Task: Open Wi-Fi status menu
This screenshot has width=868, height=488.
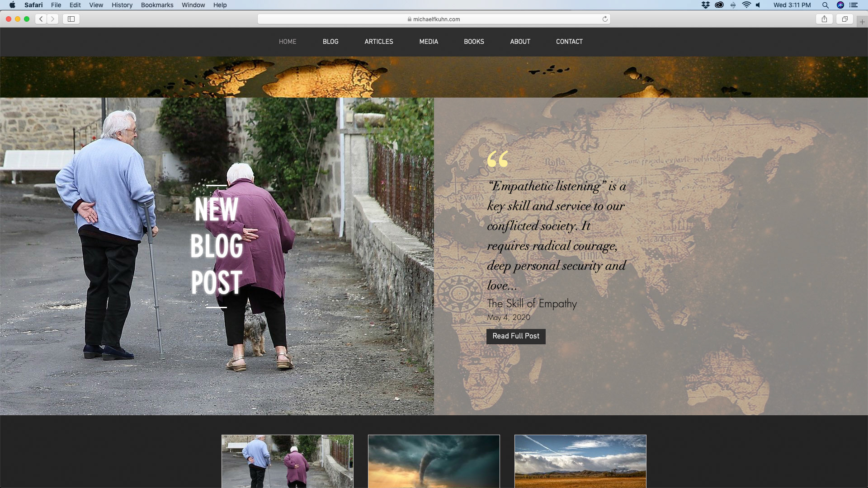Action: (746, 5)
